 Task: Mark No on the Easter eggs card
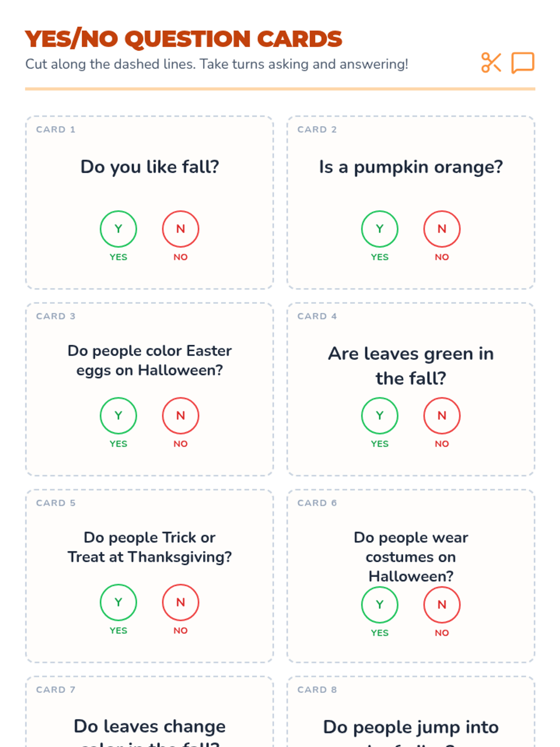pyautogui.click(x=181, y=416)
